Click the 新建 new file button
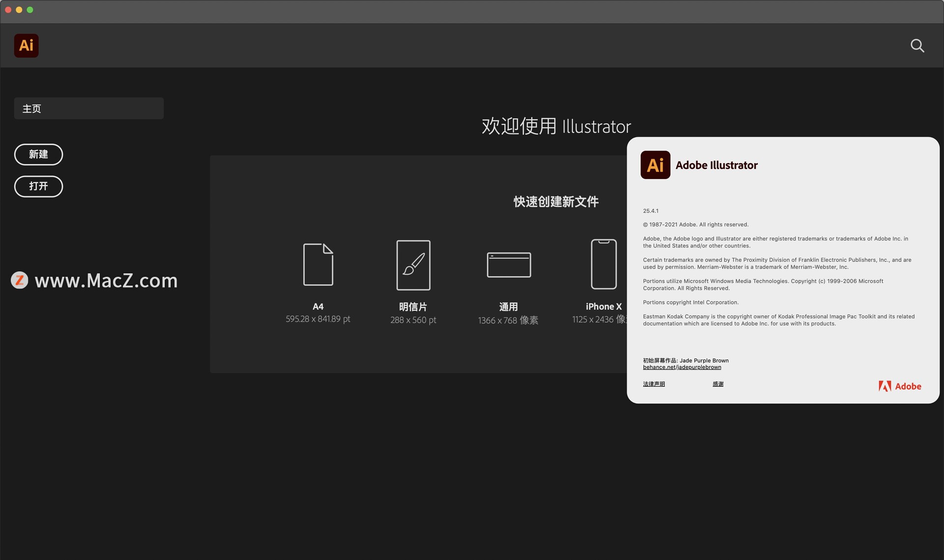This screenshot has width=944, height=560. 38,154
